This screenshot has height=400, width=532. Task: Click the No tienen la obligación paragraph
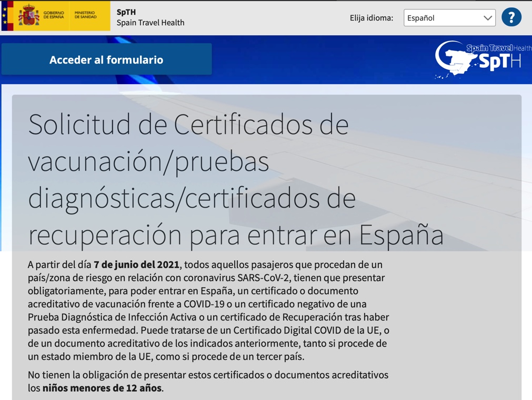pyautogui.click(x=208, y=382)
